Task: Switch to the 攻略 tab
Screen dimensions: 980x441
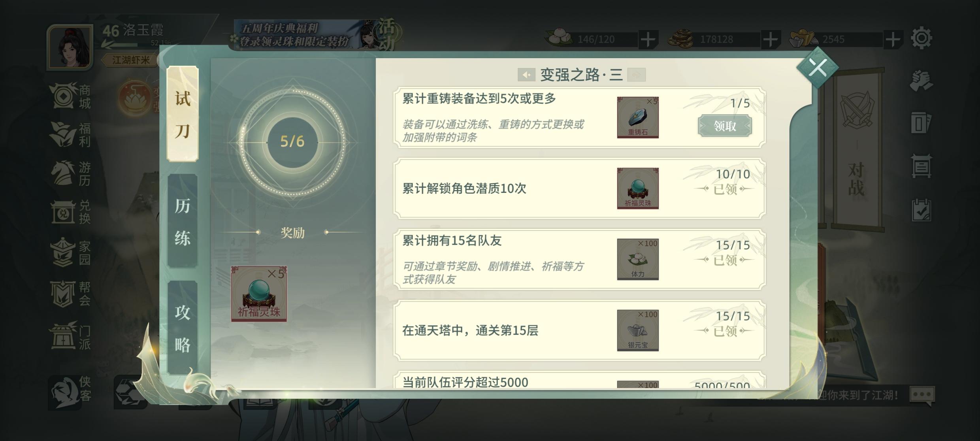Action: tap(183, 328)
